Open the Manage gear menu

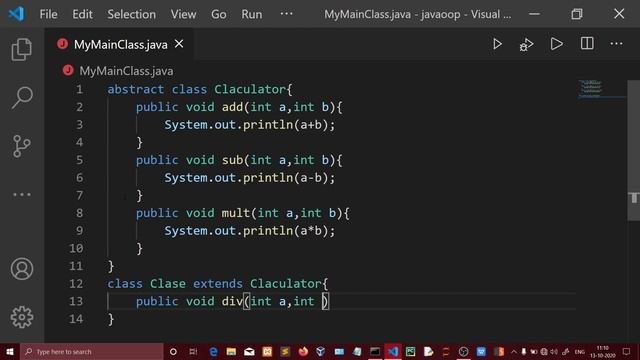(x=22, y=317)
